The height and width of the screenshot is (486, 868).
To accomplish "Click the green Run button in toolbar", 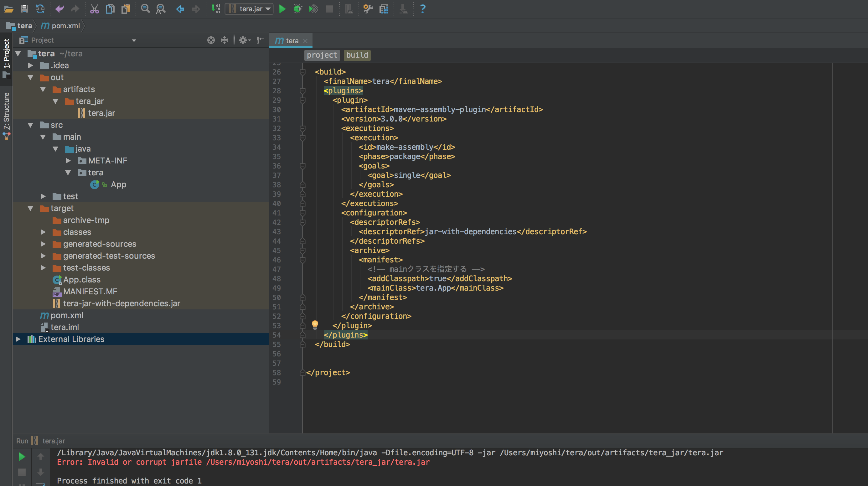I will tap(282, 9).
